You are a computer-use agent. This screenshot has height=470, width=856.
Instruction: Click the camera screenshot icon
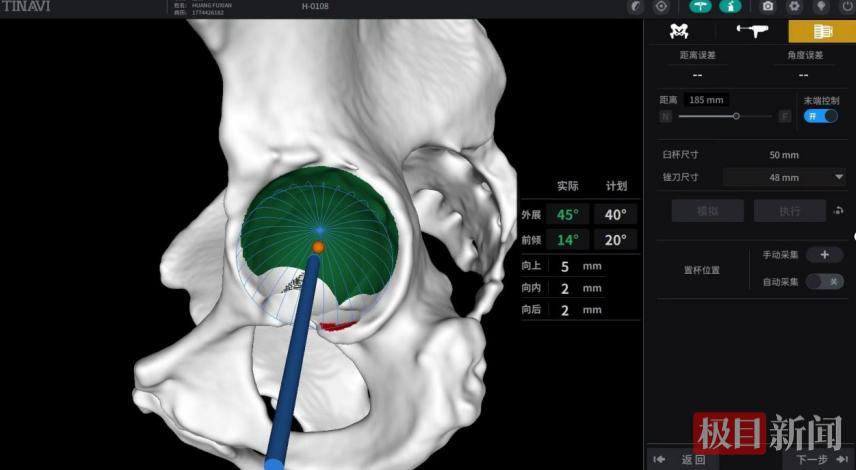pyautogui.click(x=768, y=7)
